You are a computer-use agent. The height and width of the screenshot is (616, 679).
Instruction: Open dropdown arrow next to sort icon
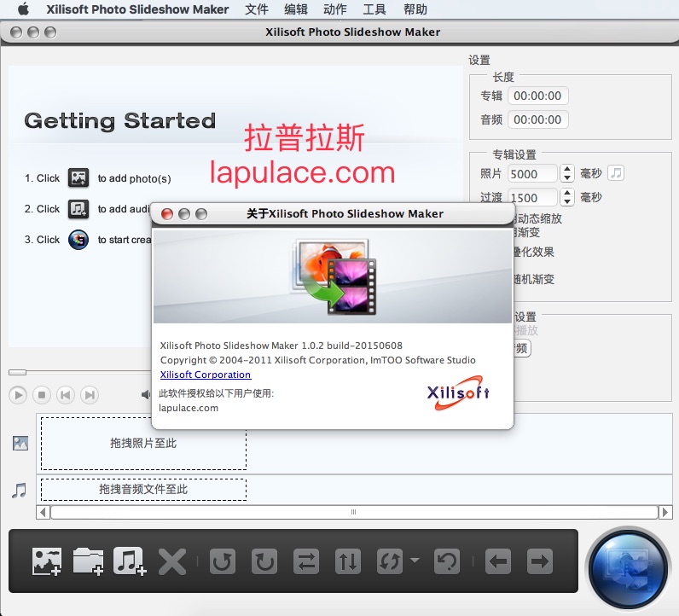[415, 561]
